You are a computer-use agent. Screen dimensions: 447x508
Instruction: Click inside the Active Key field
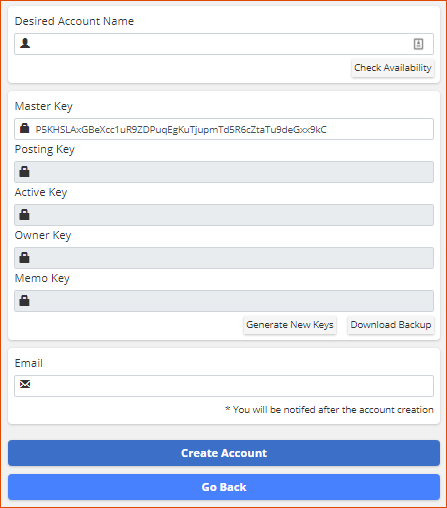[224, 215]
